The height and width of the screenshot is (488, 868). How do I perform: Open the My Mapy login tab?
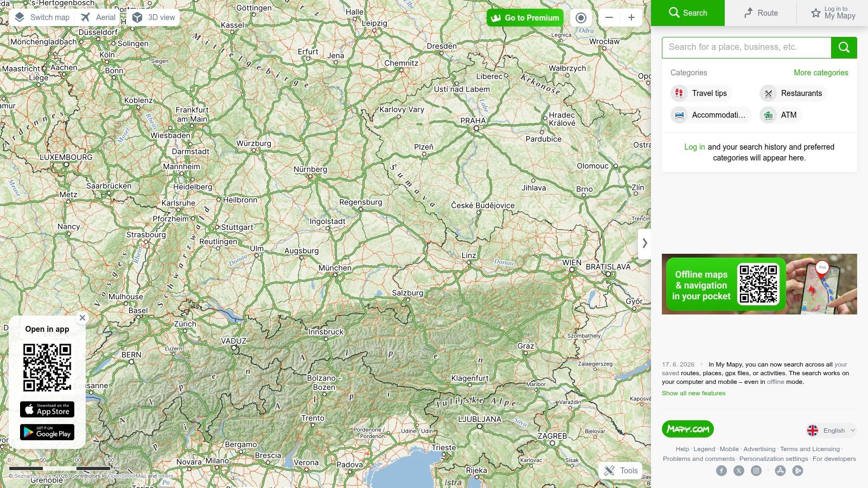click(x=833, y=13)
